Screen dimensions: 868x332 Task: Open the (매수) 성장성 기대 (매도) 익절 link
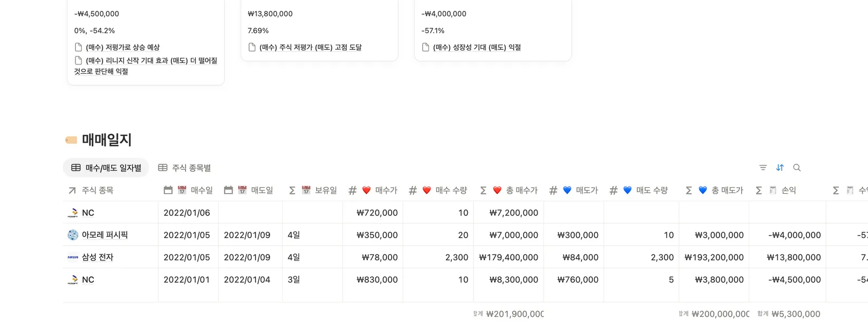pyautogui.click(x=477, y=47)
